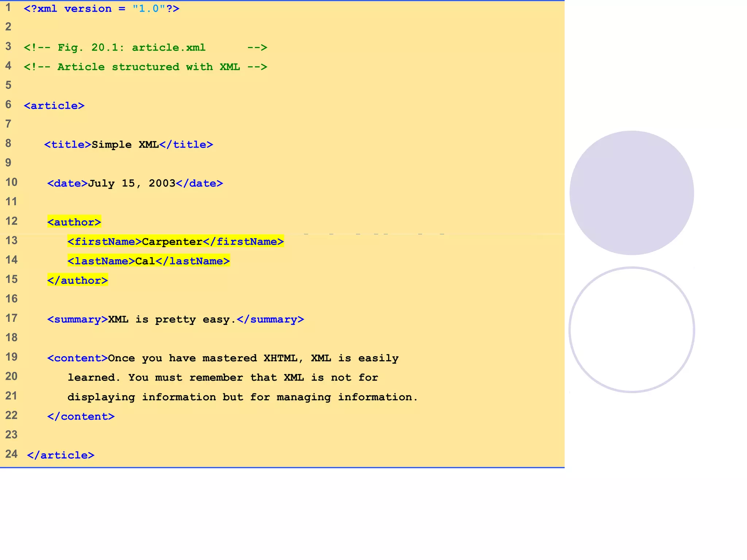Click the closing </content> tag
This screenshot has height=560, width=747.
coord(81,416)
